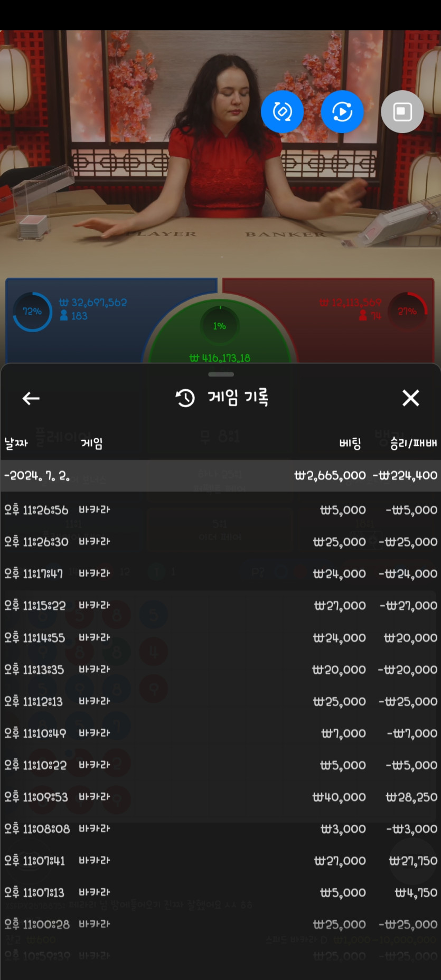Tap the history clock icon beside 게임 기록
The height and width of the screenshot is (980, 441).
[x=185, y=398]
